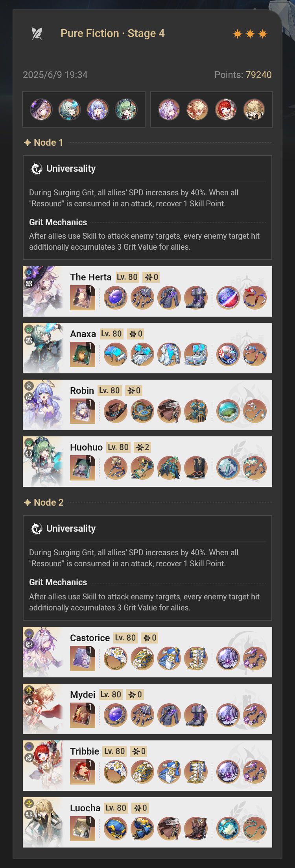Viewport: 295px width, 868px height.
Task: Click the three-star rating indicator
Action: click(x=250, y=34)
